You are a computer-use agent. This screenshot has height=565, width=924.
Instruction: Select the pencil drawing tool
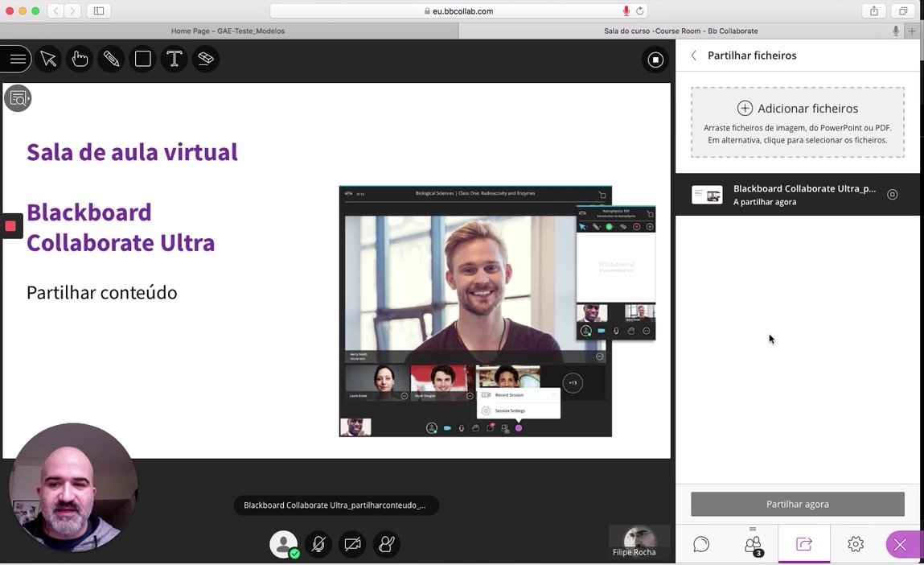coord(111,59)
